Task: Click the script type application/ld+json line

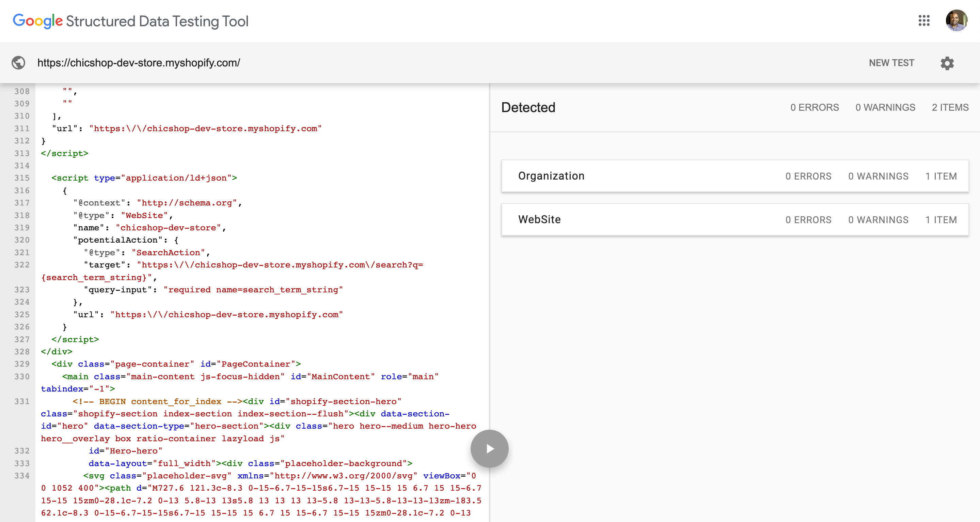Action: click(x=144, y=178)
